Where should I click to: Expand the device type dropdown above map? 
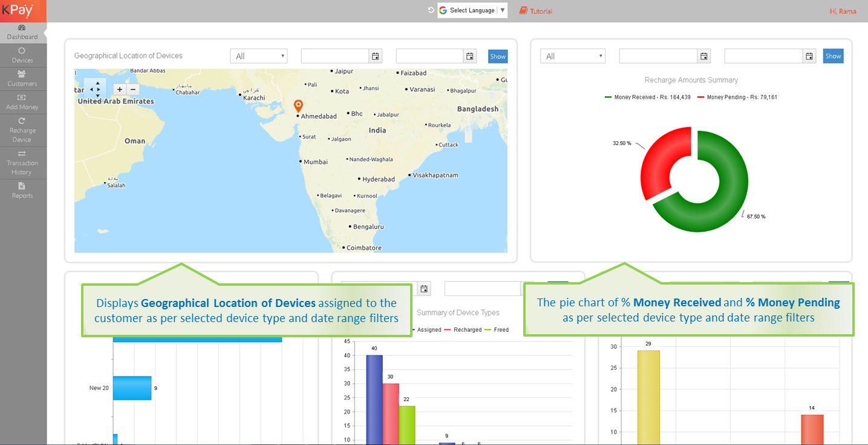pyautogui.click(x=259, y=56)
